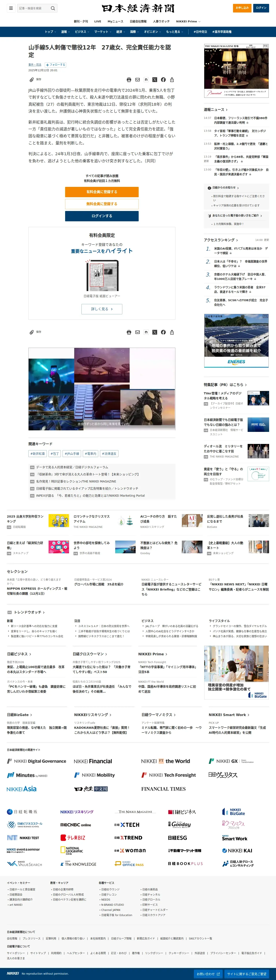Open the 日経XTECH logo link

click(x=127, y=825)
